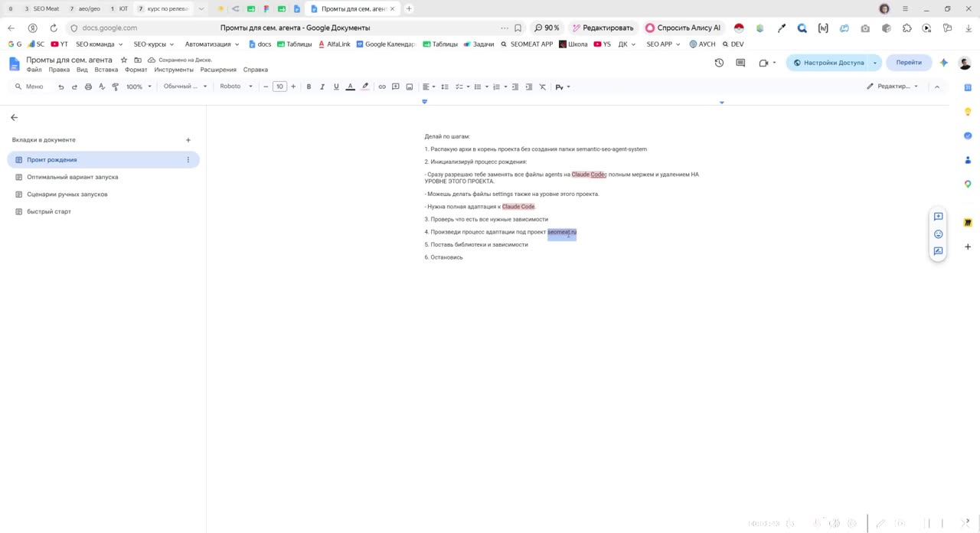Click the font size field showing 10
The width and height of the screenshot is (980, 533).
tap(279, 87)
